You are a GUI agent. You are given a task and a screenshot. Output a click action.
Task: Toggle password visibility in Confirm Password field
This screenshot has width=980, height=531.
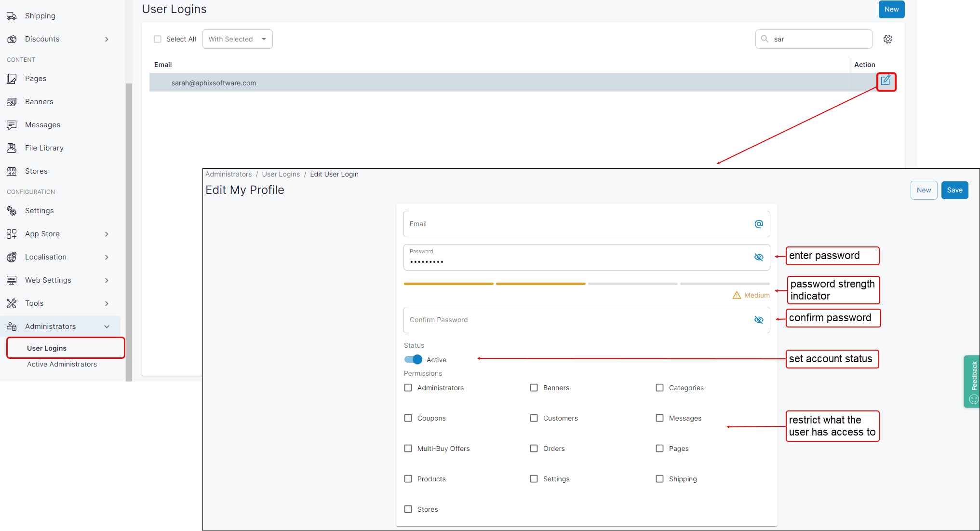coord(759,320)
